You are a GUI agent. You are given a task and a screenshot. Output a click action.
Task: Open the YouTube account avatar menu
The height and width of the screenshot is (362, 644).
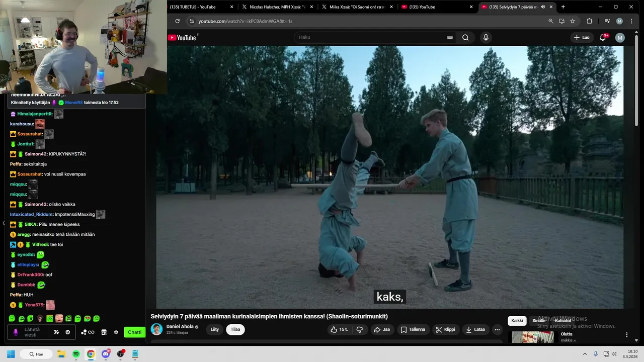(x=620, y=37)
